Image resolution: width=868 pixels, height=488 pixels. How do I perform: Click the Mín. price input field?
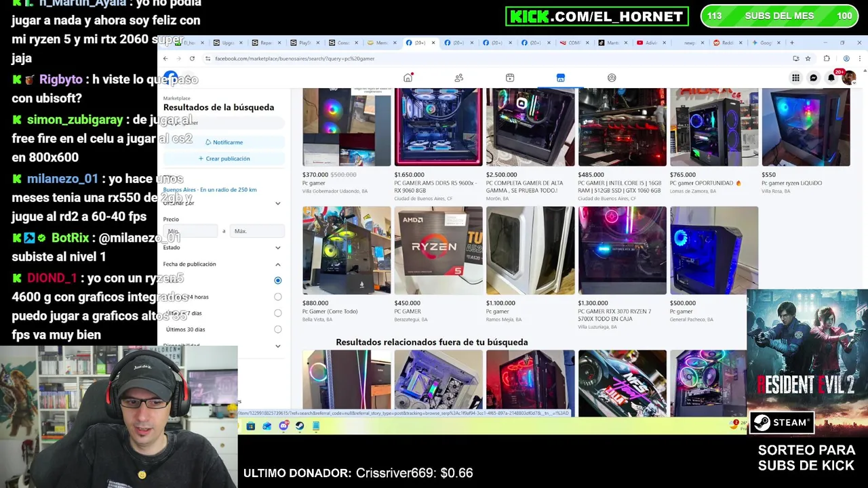click(191, 231)
